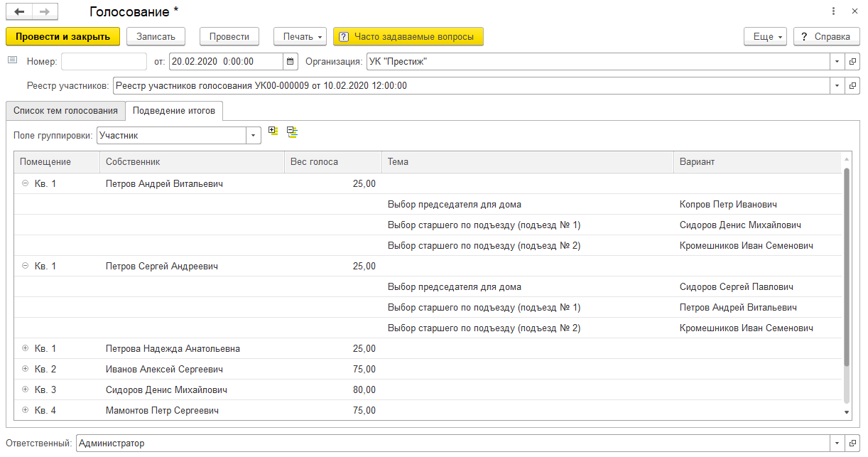Open the Печать dropdown menu
The height and width of the screenshot is (457, 868).
click(x=299, y=36)
